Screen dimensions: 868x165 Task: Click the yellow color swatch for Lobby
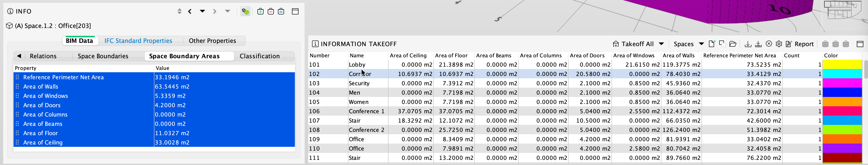point(842,65)
